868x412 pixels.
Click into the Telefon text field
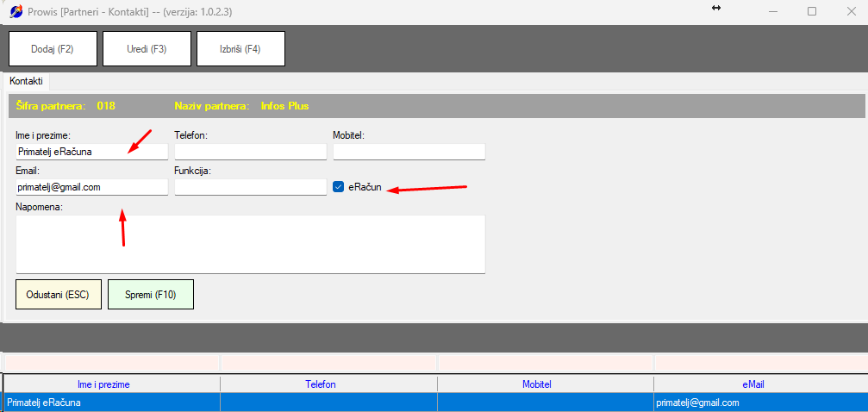(x=250, y=152)
